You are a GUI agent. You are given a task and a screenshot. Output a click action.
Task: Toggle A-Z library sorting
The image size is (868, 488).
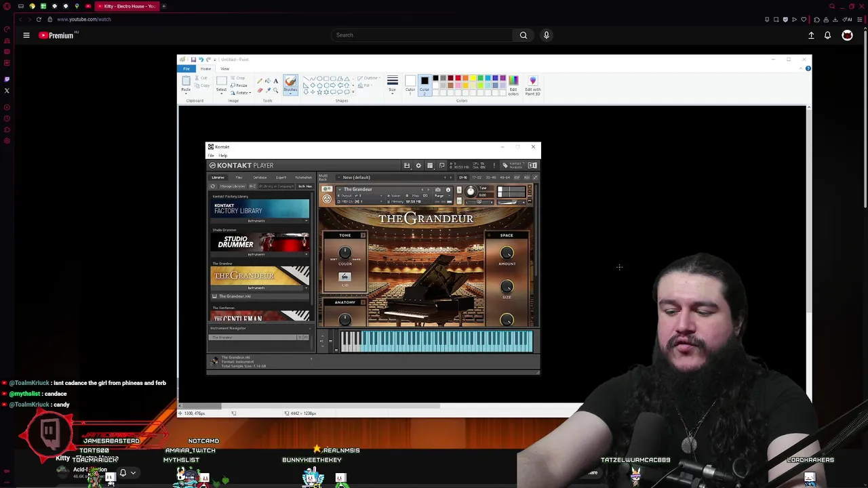pyautogui.click(x=252, y=186)
